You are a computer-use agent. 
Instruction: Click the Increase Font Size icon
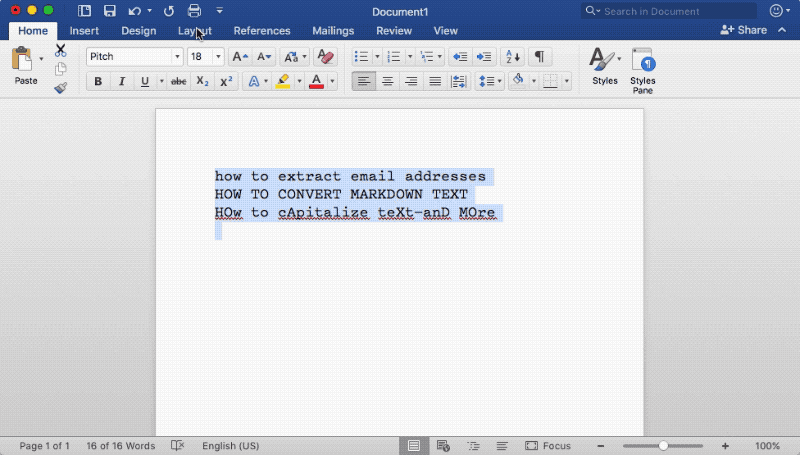tap(240, 57)
